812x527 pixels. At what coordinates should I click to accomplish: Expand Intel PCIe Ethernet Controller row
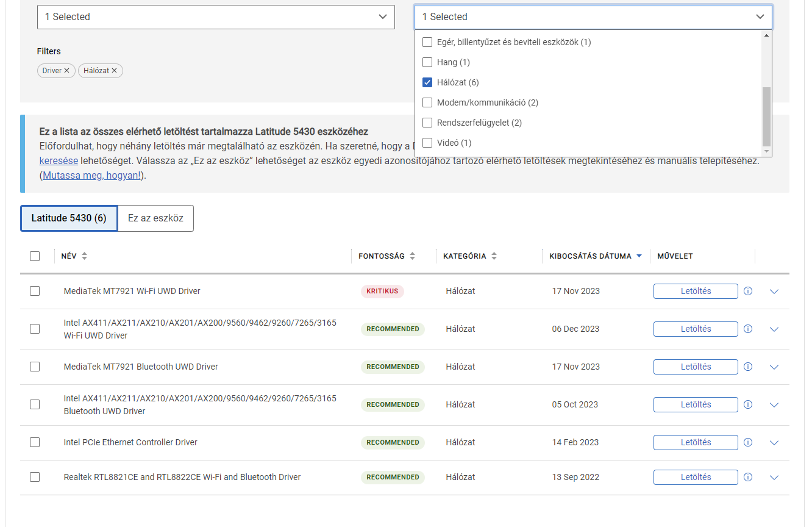774,443
